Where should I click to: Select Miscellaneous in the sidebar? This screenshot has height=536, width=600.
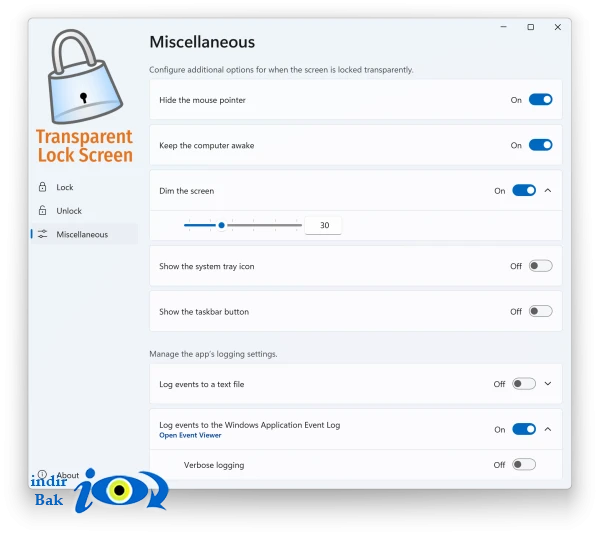(x=84, y=234)
